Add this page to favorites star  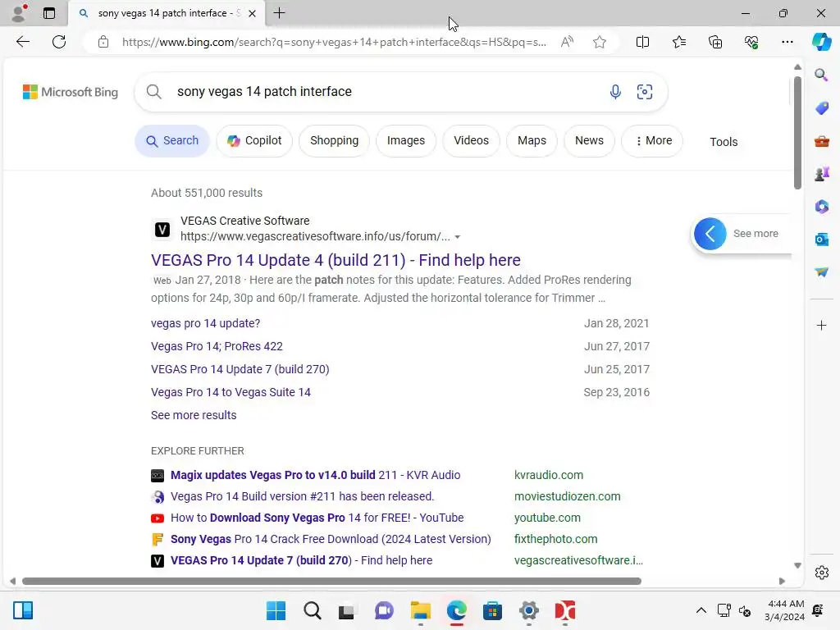pos(600,42)
